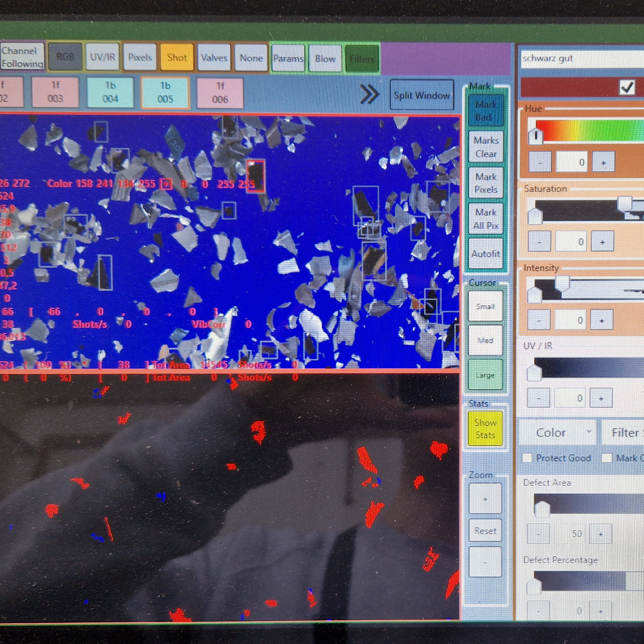Increase Hue value with plus button

(603, 162)
